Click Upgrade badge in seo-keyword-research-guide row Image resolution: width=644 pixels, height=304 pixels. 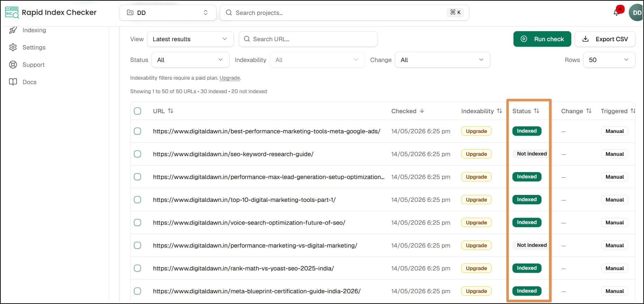tap(476, 154)
